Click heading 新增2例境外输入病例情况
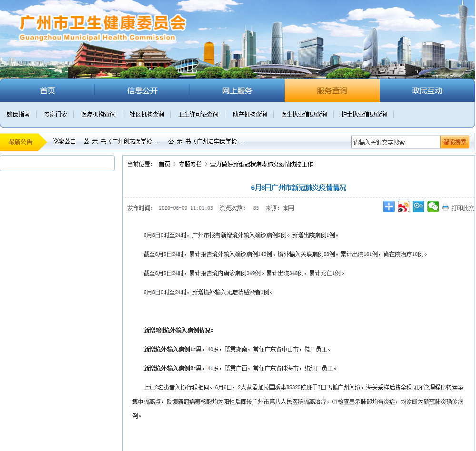The height and width of the screenshot is (451, 476). point(178,330)
